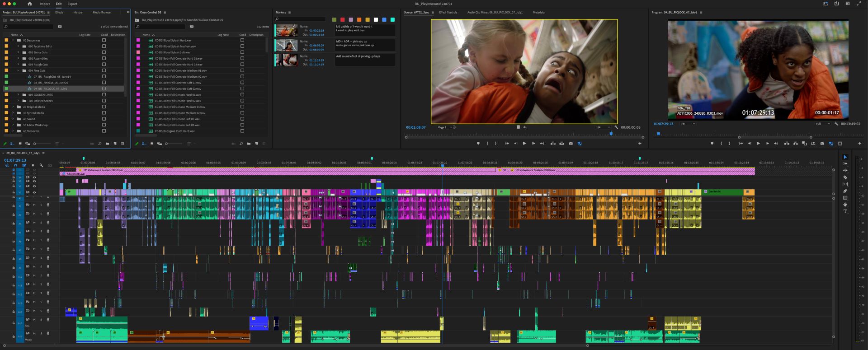Select the Hand tool in the tools panel
This screenshot has height=350, width=868.
tap(845, 205)
